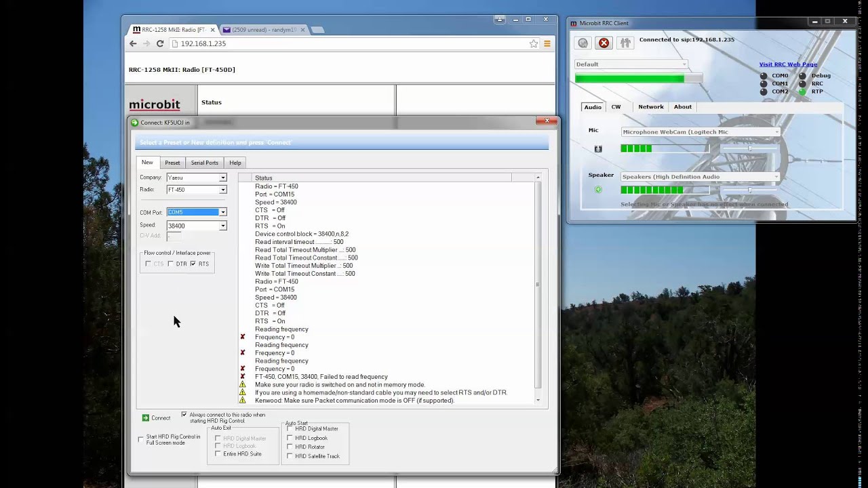
Task: Click the green Connect arrow icon
Action: [145, 418]
